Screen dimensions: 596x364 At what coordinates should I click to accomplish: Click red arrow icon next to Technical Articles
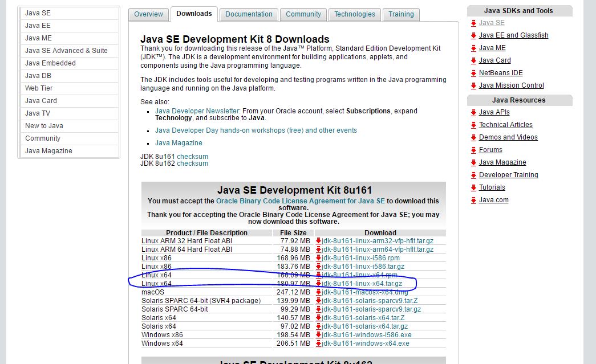coord(473,125)
